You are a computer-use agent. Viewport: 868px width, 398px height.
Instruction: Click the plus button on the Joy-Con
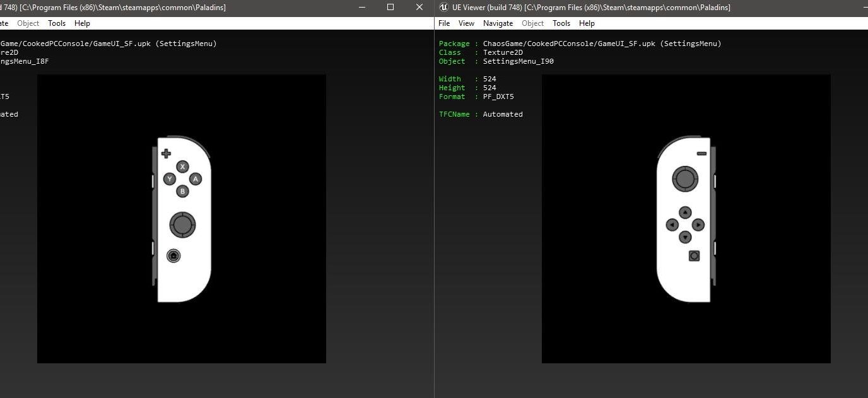click(x=166, y=153)
